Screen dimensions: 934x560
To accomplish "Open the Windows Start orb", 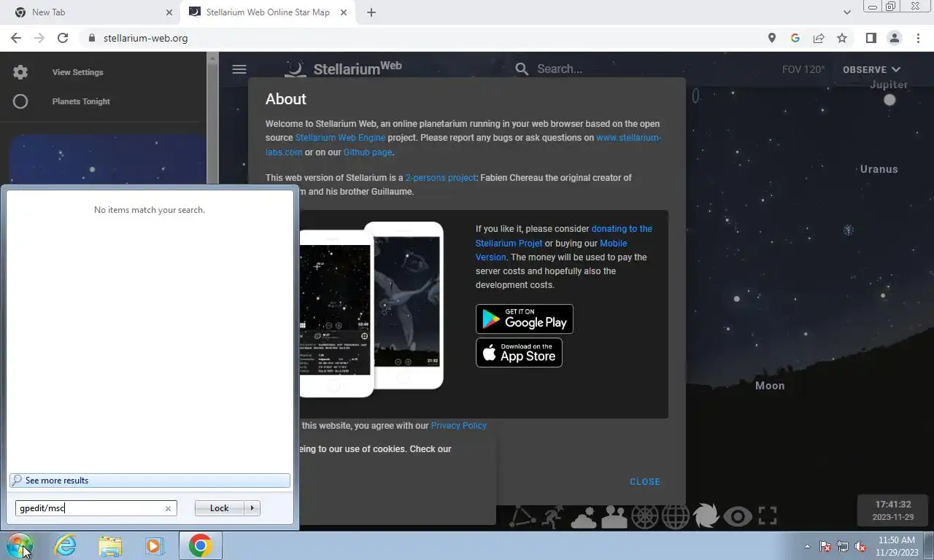I will point(19,545).
